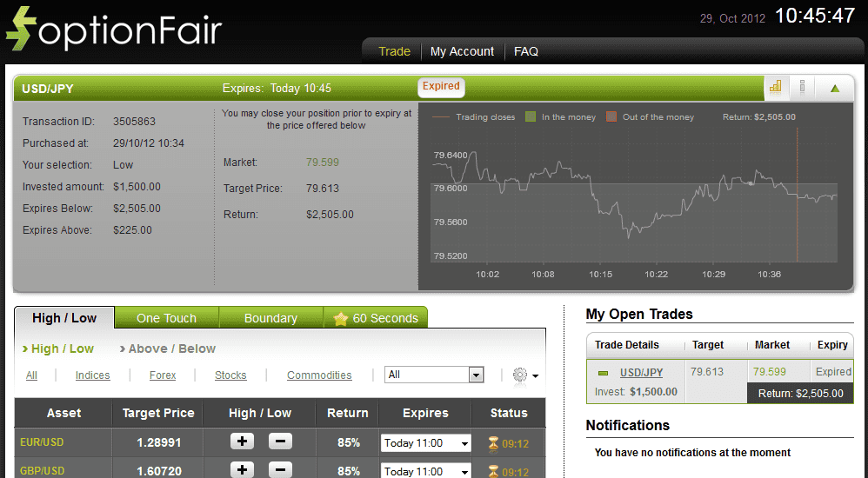Click the Return column header

point(348,413)
